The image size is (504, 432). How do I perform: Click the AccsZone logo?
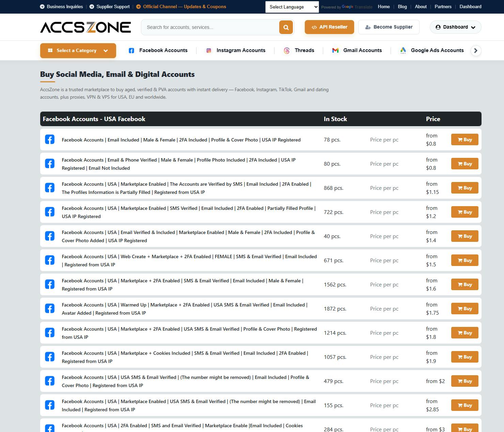pos(85,27)
